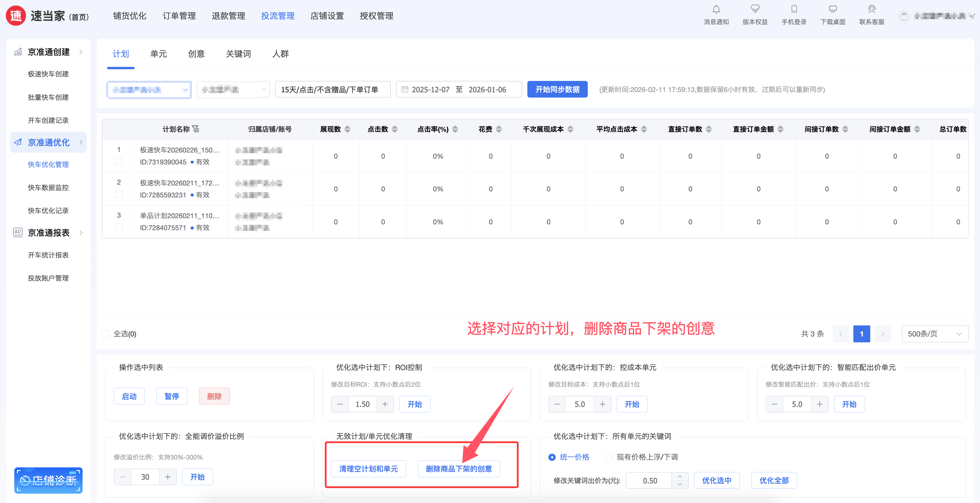Check the checkbox for plan row 1
Viewport: 980px width, 503px height.
tap(119, 162)
